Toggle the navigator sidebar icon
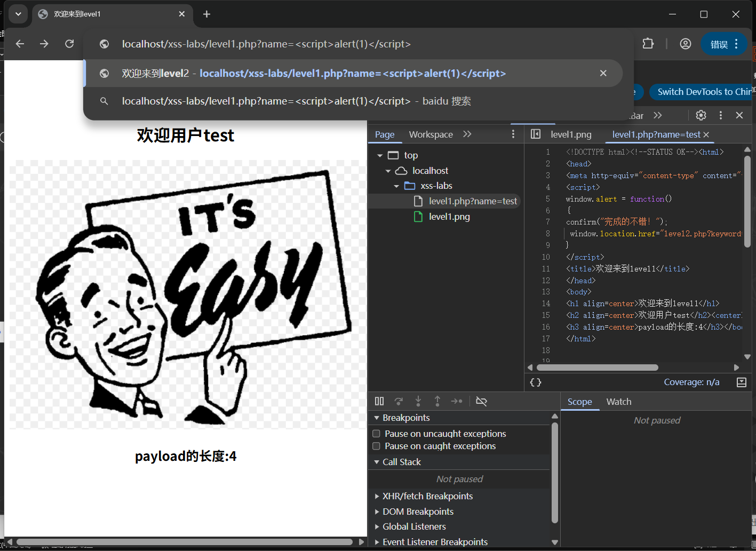Screen dimensions: 756x551 [536, 134]
